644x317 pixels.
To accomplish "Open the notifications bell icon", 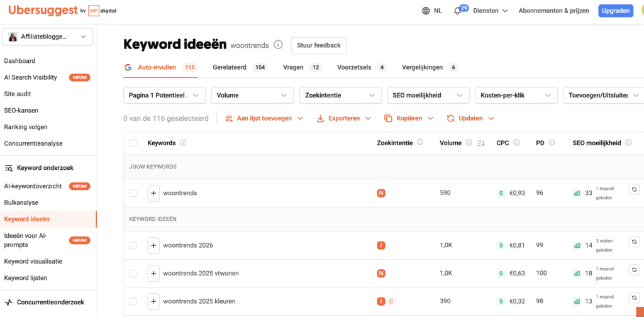I will click(x=458, y=11).
